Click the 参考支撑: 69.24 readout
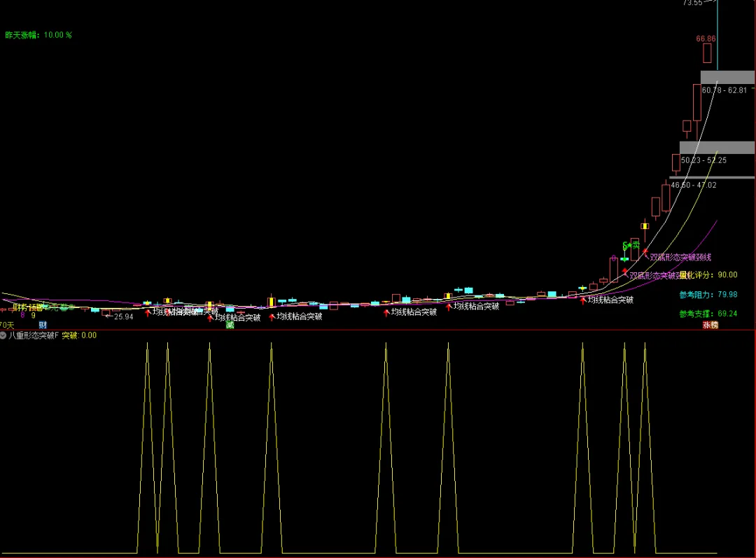Viewport: 756px width, 558px height. (708, 314)
